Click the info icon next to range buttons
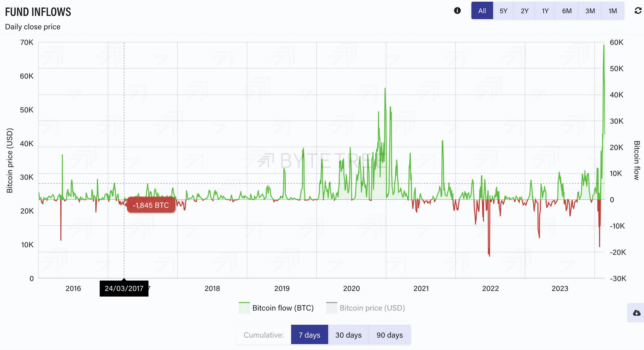 tap(457, 11)
